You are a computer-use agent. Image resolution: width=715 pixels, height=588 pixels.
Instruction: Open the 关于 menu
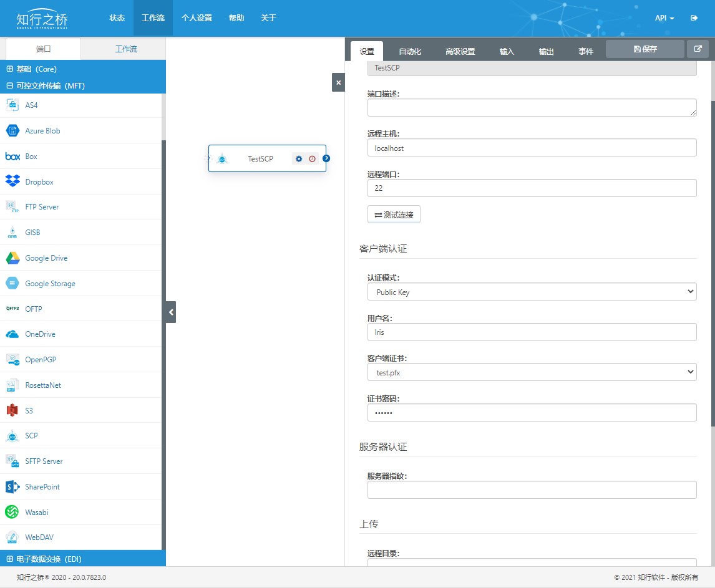tap(268, 18)
